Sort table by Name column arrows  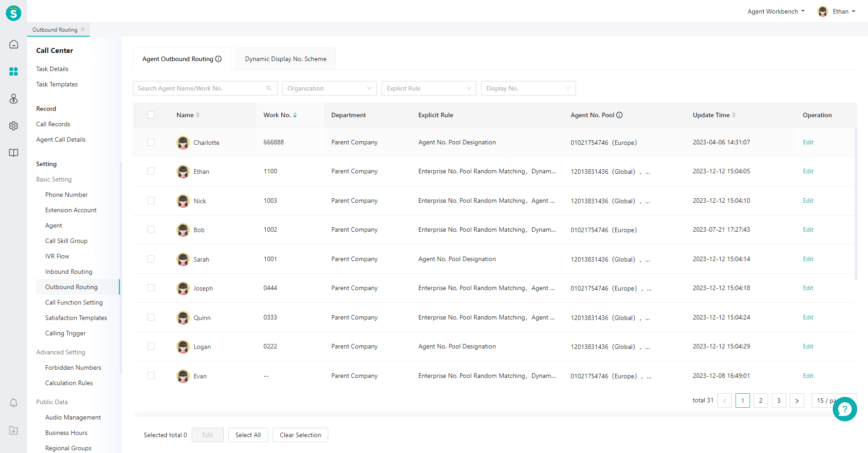point(198,115)
